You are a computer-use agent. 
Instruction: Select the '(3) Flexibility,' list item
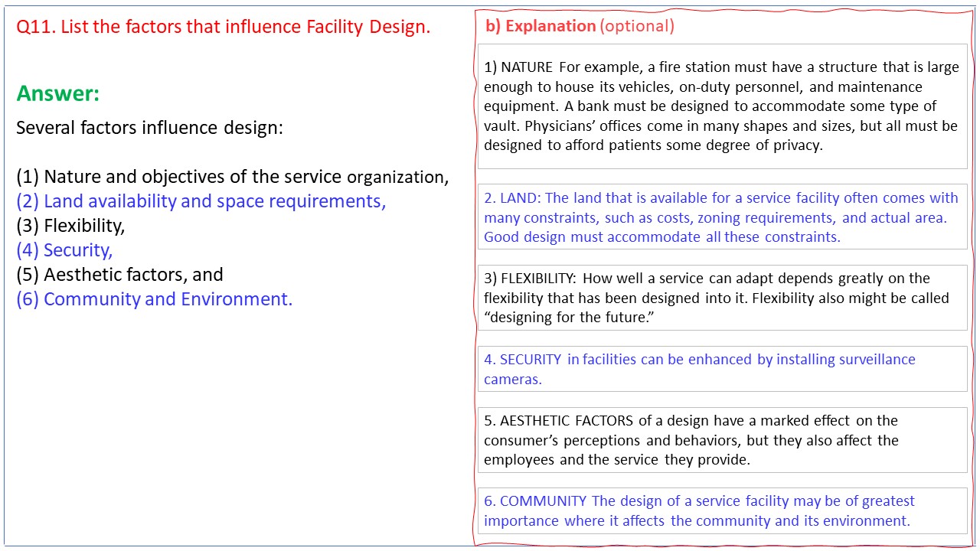[70, 226]
